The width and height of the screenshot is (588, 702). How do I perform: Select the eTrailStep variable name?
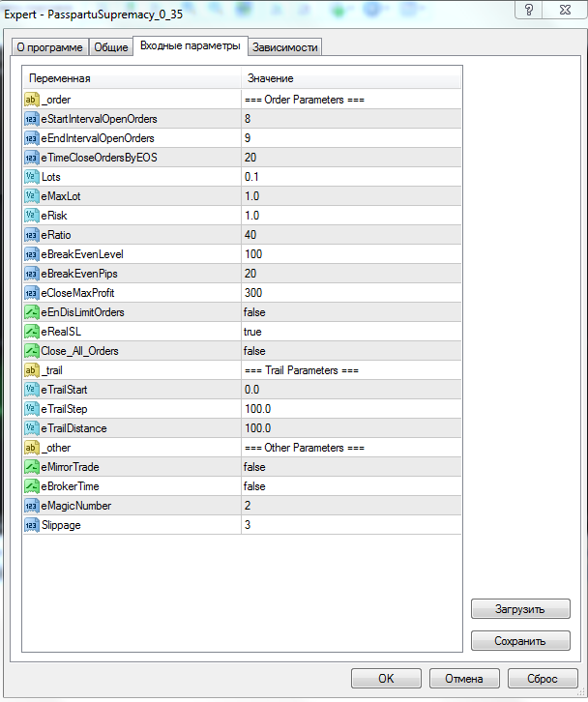tap(64, 409)
